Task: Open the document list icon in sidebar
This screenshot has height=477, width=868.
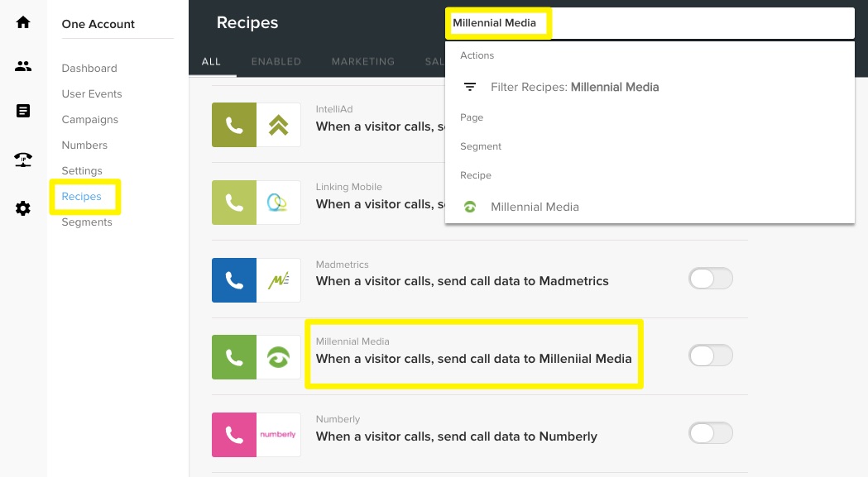Action: coord(22,111)
